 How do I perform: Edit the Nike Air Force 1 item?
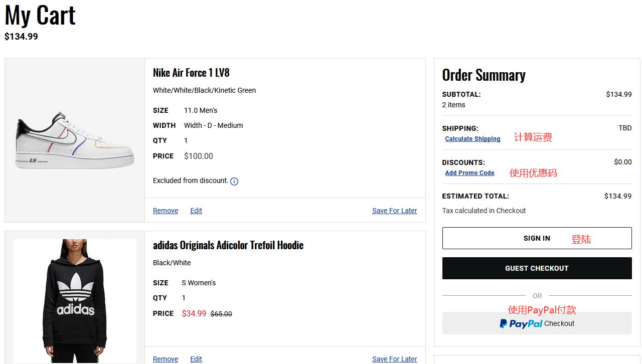196,211
